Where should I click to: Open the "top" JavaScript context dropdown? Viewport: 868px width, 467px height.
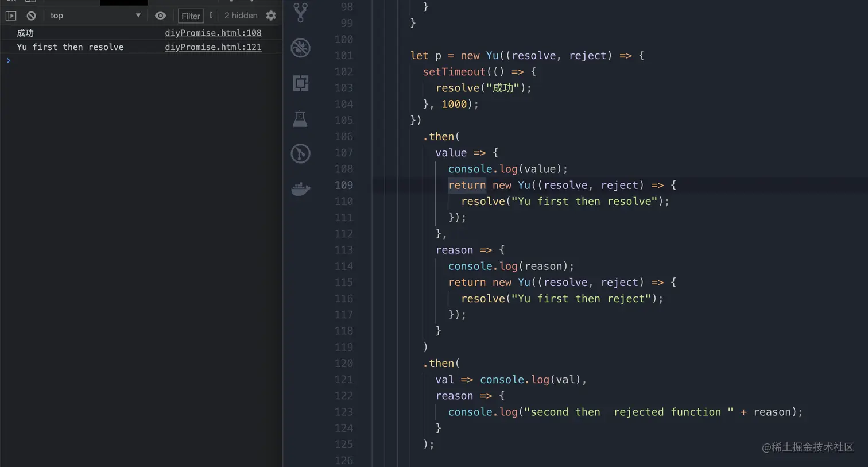click(95, 16)
